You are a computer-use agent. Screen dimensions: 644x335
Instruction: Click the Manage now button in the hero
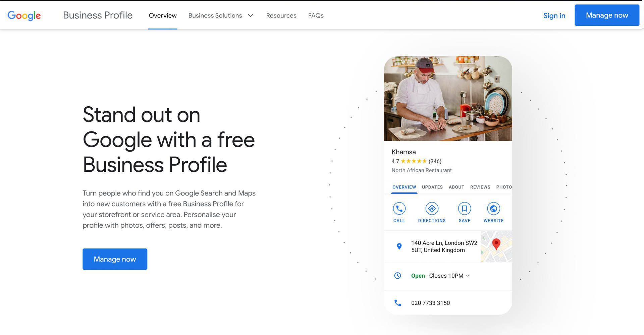115,259
